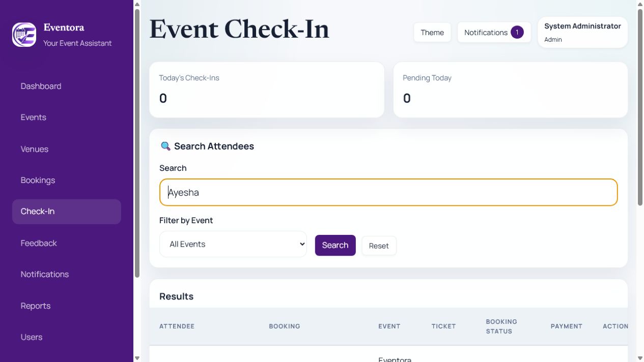Click the attendee search input field

click(388, 192)
